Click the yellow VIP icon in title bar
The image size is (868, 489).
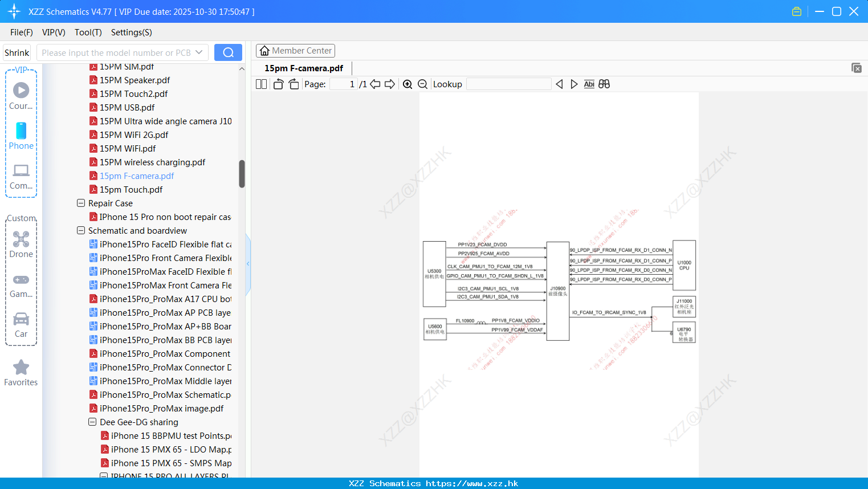point(797,11)
